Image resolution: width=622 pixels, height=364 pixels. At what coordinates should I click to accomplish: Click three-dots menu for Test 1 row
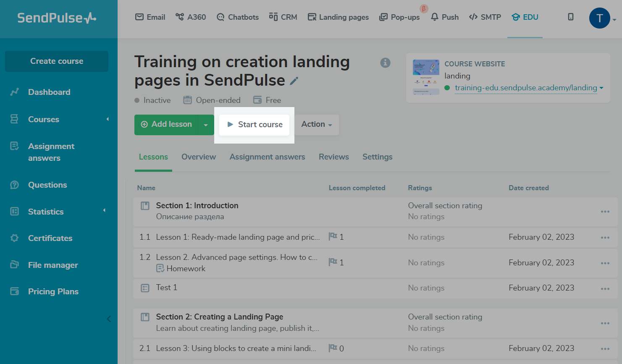click(605, 288)
